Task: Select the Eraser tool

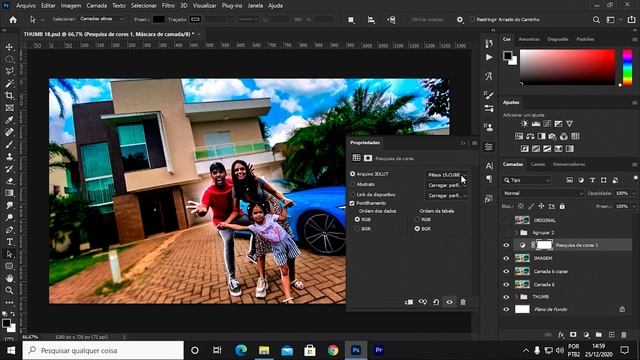Action: point(9,181)
